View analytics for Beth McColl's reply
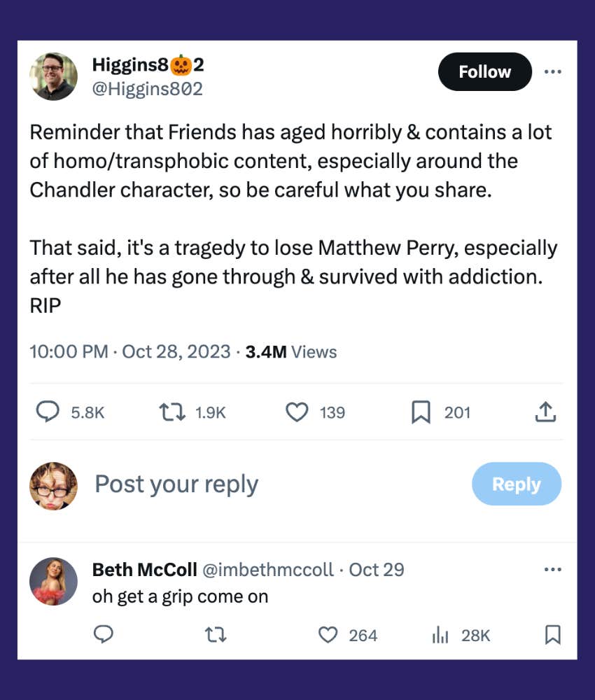 tap(440, 635)
